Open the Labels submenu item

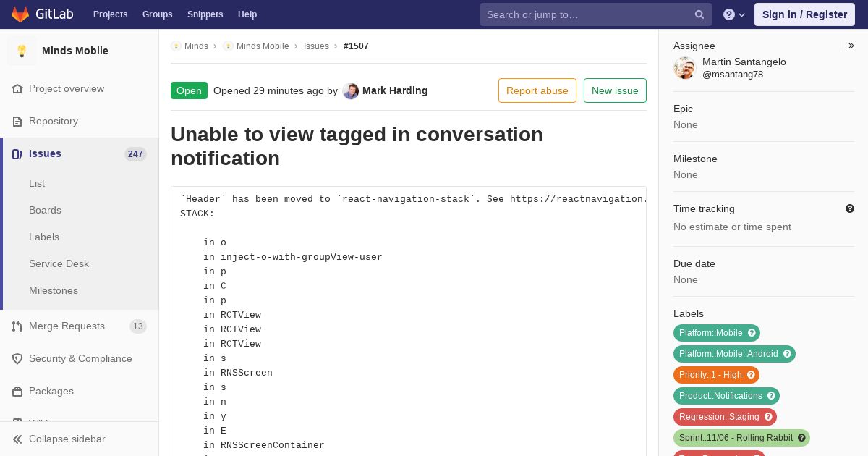point(44,237)
